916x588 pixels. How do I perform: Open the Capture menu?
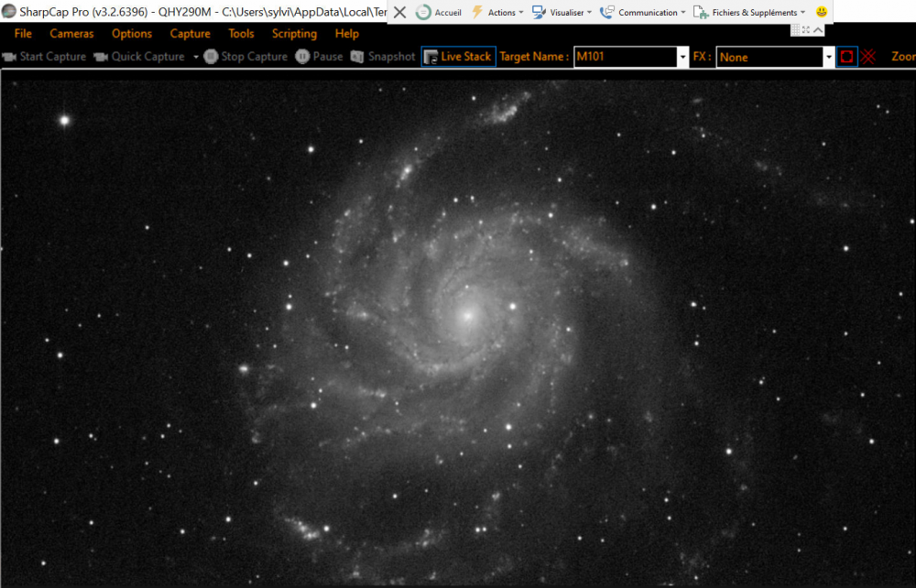(x=190, y=34)
